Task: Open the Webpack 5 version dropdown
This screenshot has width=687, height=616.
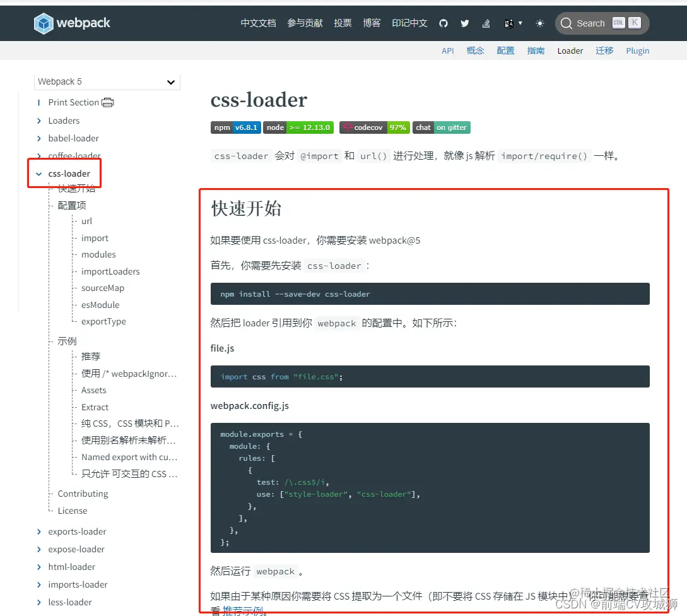Action: click(x=107, y=81)
